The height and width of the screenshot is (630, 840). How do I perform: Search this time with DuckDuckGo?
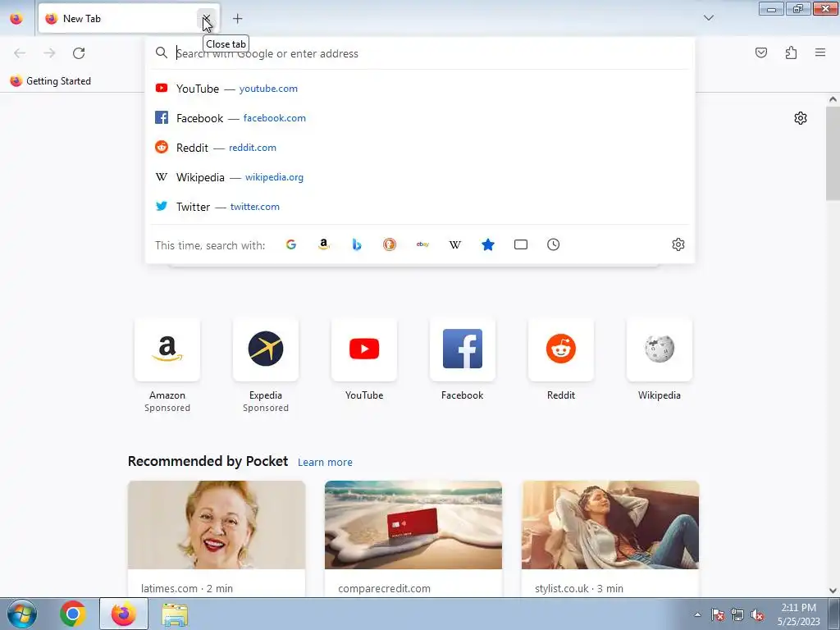coord(390,244)
